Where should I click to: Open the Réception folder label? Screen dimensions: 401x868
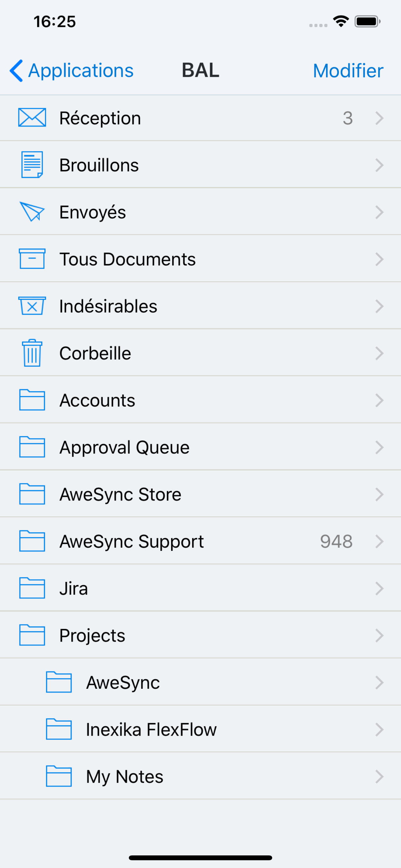[100, 118]
